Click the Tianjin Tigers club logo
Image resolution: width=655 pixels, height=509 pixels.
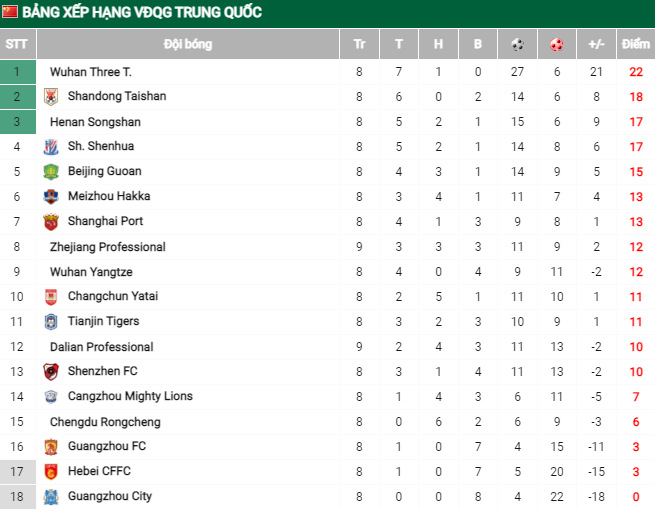[51, 322]
